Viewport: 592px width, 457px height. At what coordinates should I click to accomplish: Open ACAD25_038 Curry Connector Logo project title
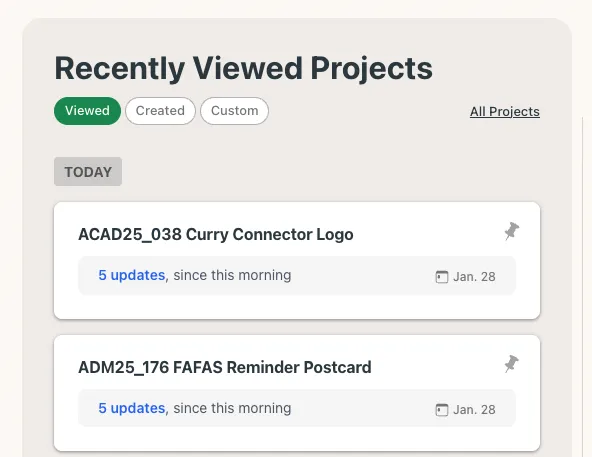(x=216, y=235)
